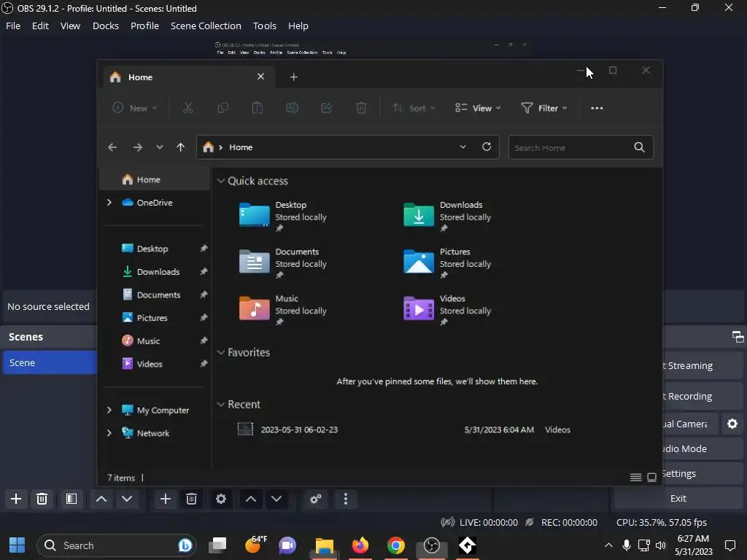Click the Start Streaming button
This screenshot has height=560, width=747.
[x=703, y=366]
